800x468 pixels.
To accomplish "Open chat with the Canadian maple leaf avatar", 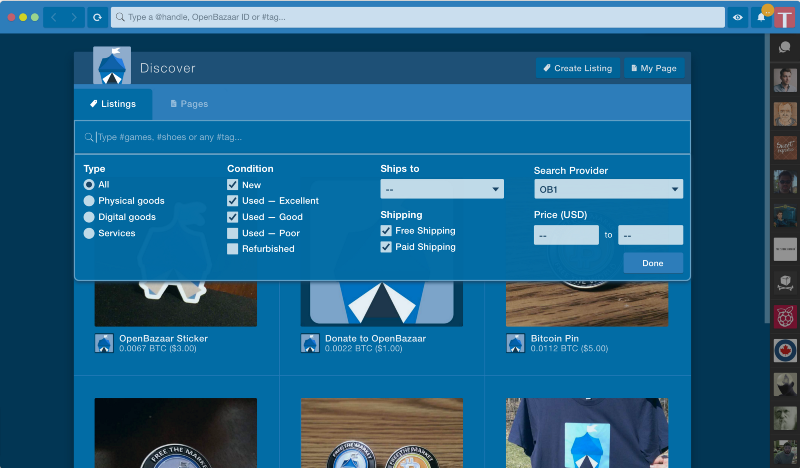I will point(785,351).
